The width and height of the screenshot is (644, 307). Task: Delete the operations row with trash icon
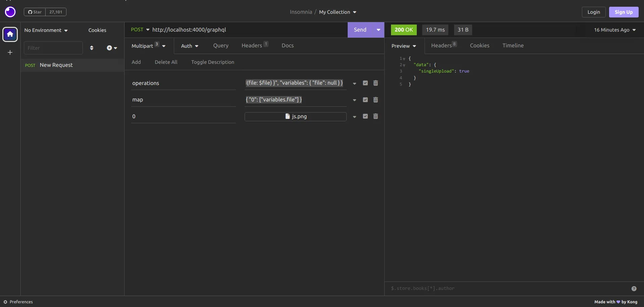click(x=376, y=83)
